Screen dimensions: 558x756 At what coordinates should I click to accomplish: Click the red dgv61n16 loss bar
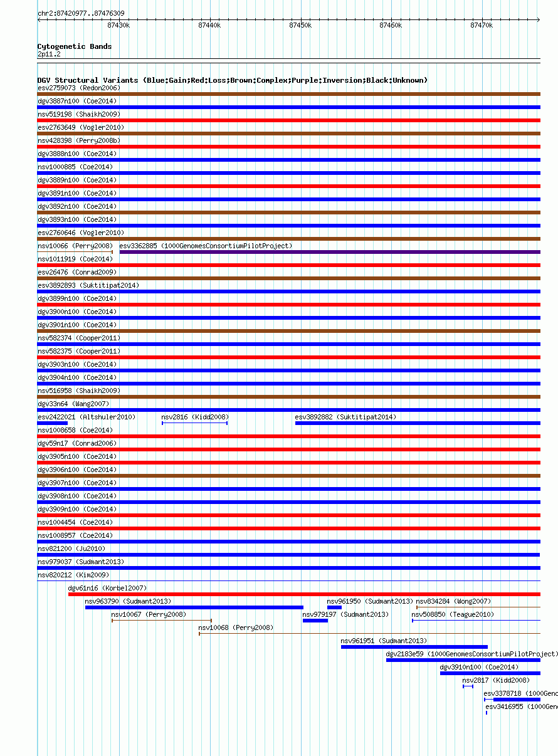pyautogui.click(x=304, y=594)
